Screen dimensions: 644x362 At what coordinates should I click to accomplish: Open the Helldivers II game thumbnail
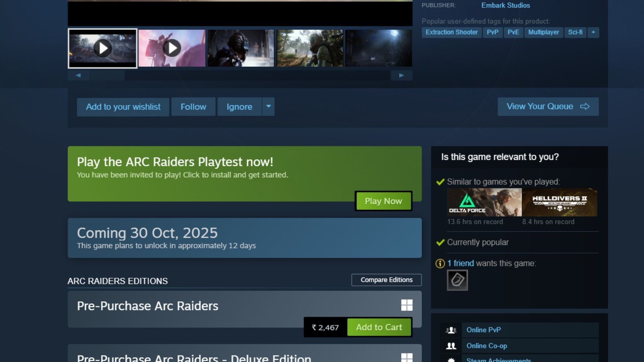click(559, 202)
